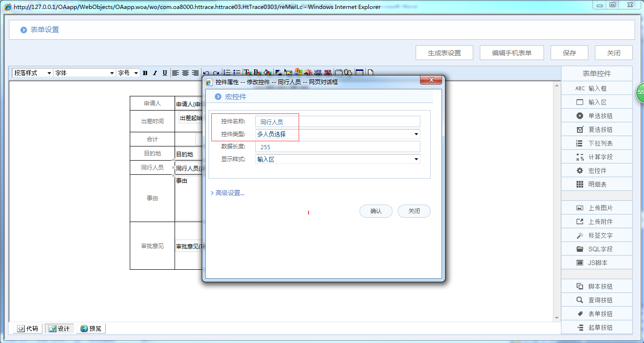Image resolution: width=644 pixels, height=343 pixels.
Task: Toggle underline formatting in editor toolbar
Action: [165, 73]
